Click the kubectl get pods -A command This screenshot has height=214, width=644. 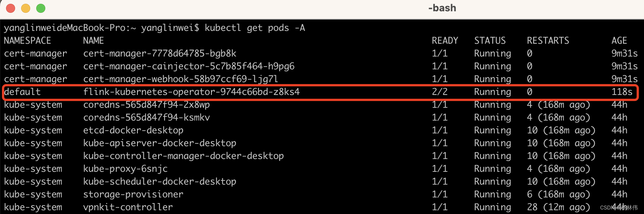(x=255, y=28)
